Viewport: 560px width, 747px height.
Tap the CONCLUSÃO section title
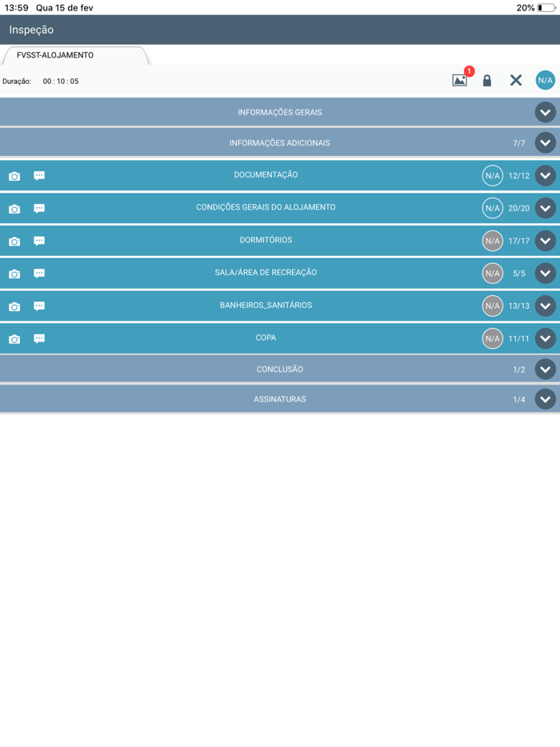point(280,370)
